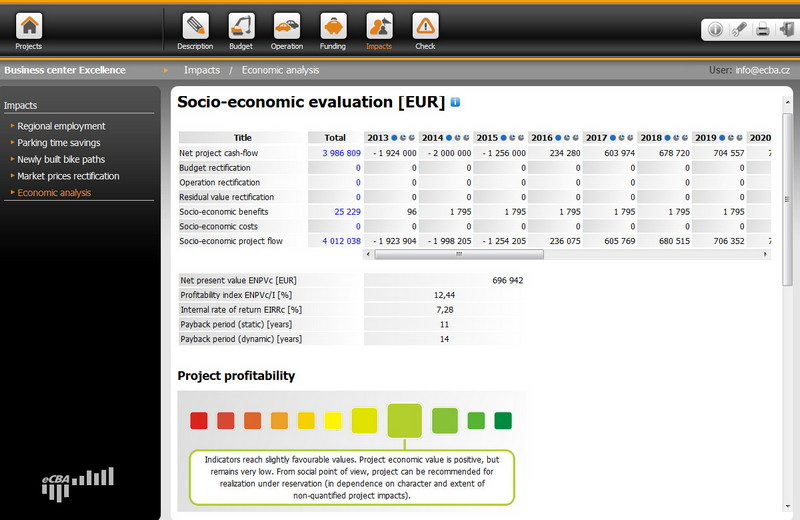Click the blue full-circle icon next to 2019
The height and width of the screenshot is (520, 800).
click(722, 138)
